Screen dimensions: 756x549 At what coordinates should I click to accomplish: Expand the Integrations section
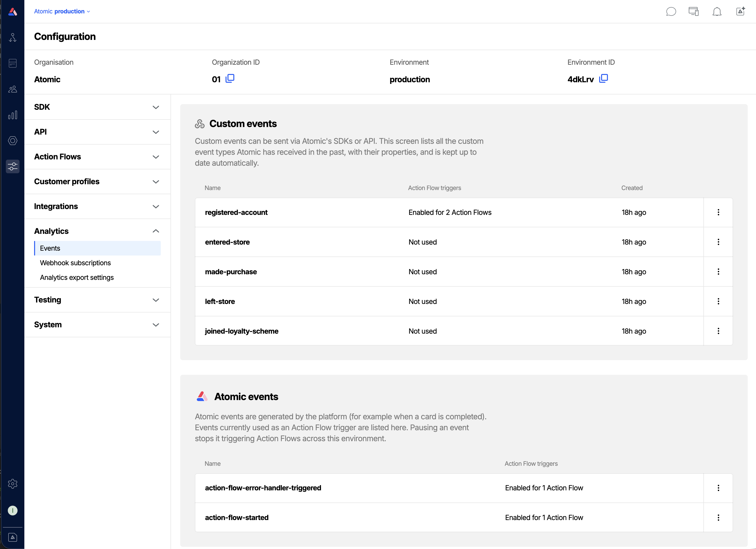97,206
